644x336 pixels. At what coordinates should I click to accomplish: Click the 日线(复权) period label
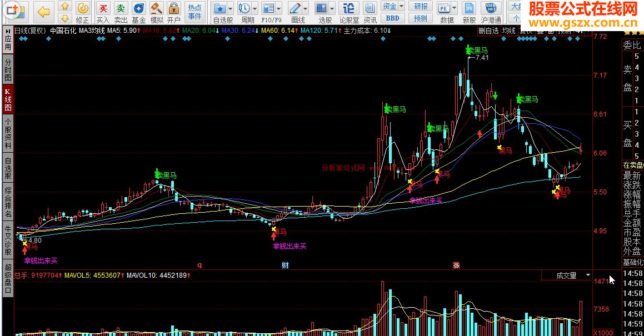(x=31, y=31)
